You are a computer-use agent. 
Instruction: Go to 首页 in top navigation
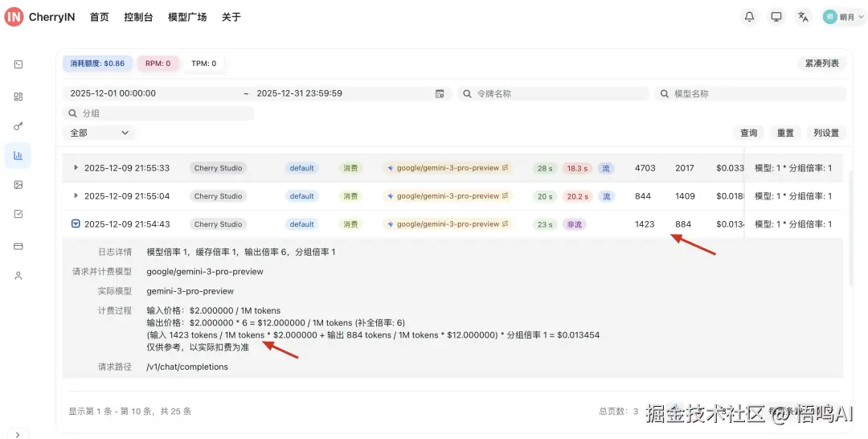pyautogui.click(x=99, y=17)
